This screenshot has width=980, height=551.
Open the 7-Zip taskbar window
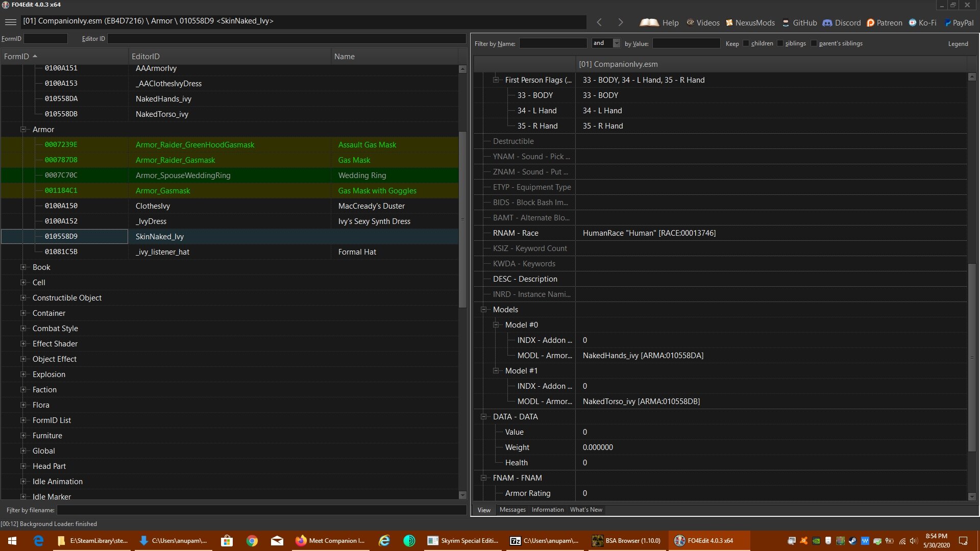pyautogui.click(x=545, y=541)
